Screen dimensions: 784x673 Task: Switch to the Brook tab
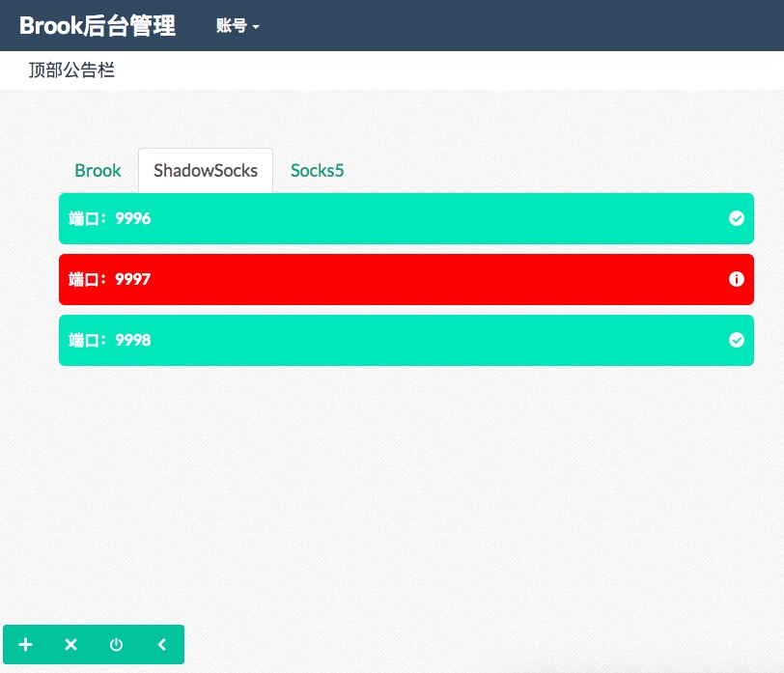click(98, 171)
